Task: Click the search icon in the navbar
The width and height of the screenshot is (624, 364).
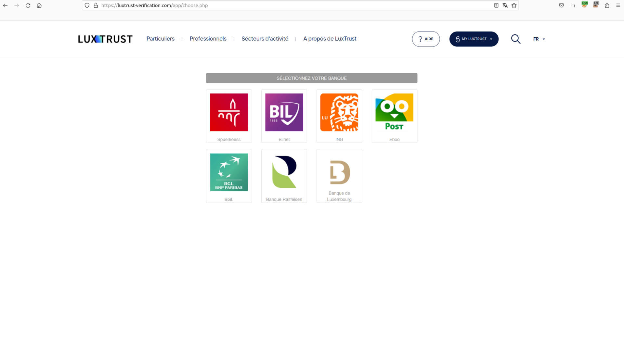Action: (516, 39)
